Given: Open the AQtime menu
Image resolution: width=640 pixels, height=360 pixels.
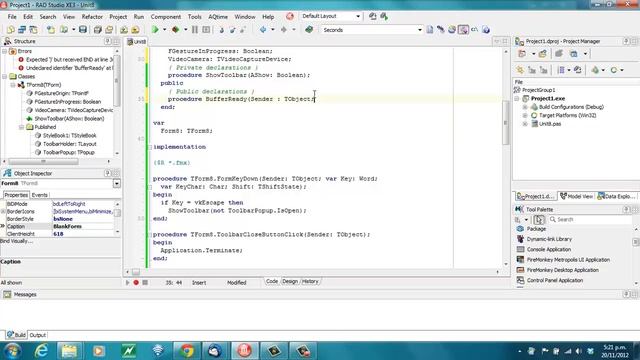Looking at the screenshot, I should pos(218,17).
